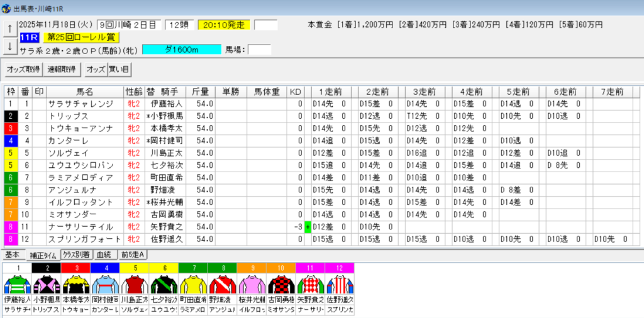Click the 馬場 input field
The image size is (644, 318).
pyautogui.click(x=259, y=50)
